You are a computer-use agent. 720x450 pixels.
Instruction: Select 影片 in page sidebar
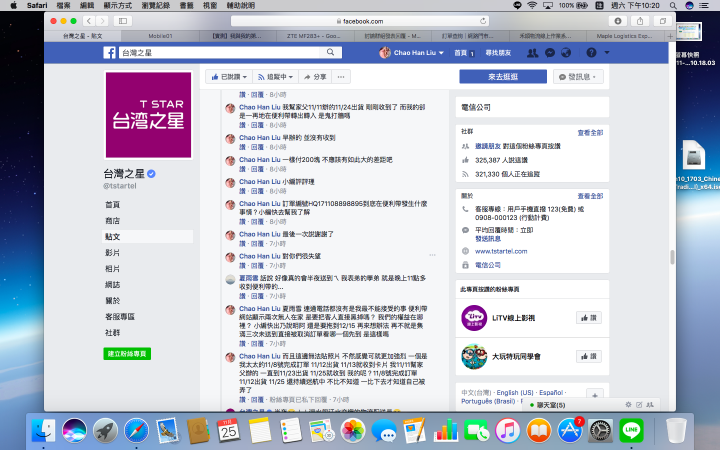(112, 253)
